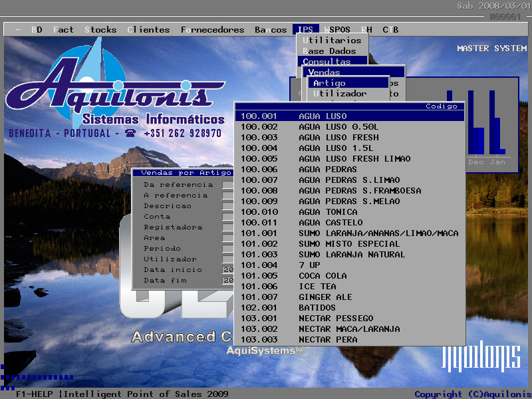532x399 pixels.
Task: Open the Fornecedores menu
Action: (x=212, y=30)
